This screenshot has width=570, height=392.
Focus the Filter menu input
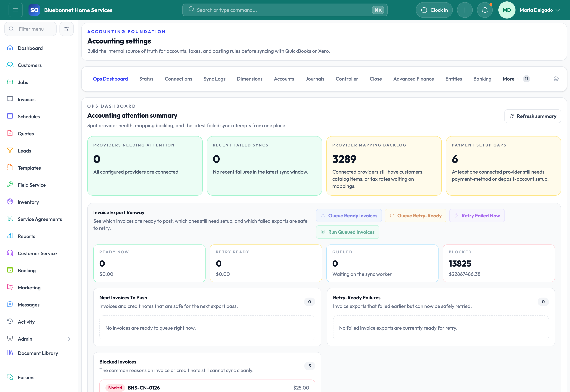pyautogui.click(x=30, y=29)
